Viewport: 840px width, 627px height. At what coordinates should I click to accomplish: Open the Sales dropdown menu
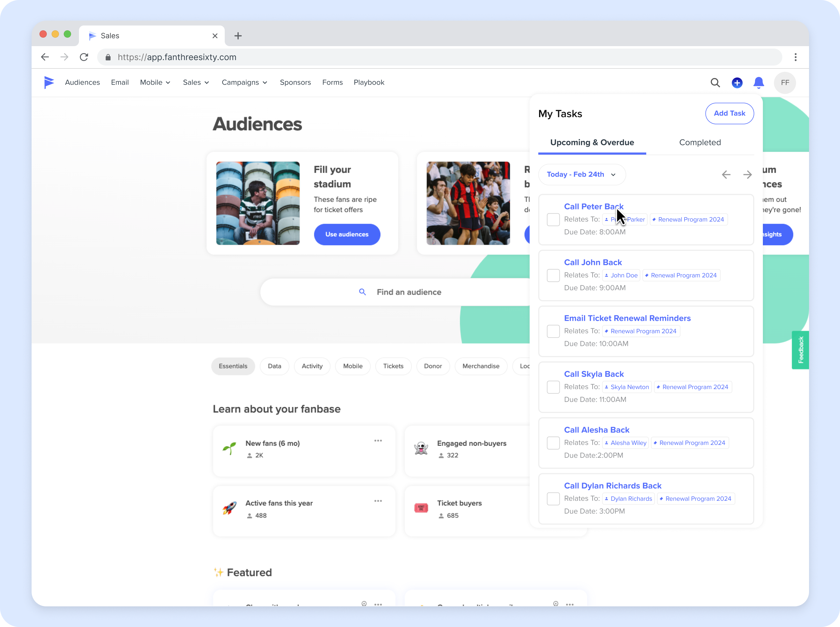pos(196,82)
